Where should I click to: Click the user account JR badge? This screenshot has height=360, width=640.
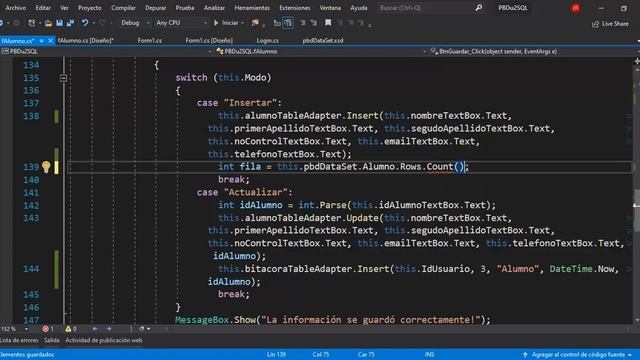(x=576, y=8)
